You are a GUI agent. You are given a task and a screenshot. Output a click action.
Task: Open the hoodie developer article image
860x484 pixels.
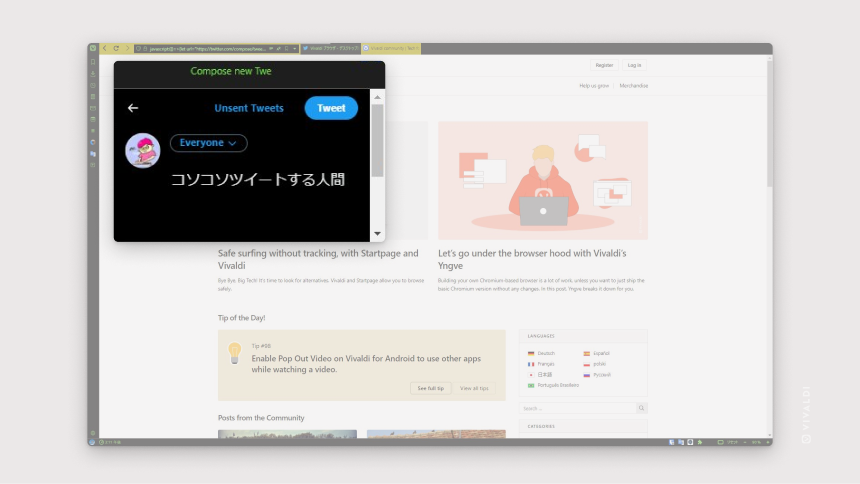pyautogui.click(x=542, y=181)
